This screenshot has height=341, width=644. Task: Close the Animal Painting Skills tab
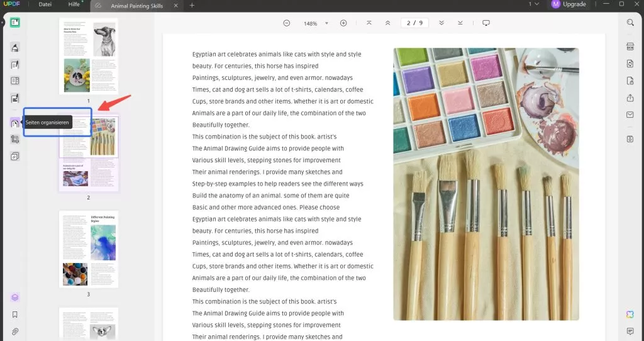[x=176, y=6]
